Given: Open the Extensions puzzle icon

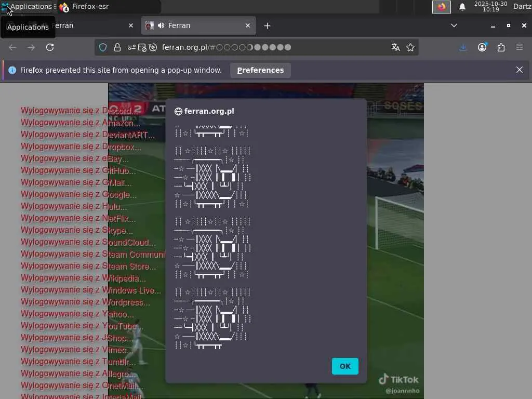Looking at the screenshot, I should [x=501, y=47].
